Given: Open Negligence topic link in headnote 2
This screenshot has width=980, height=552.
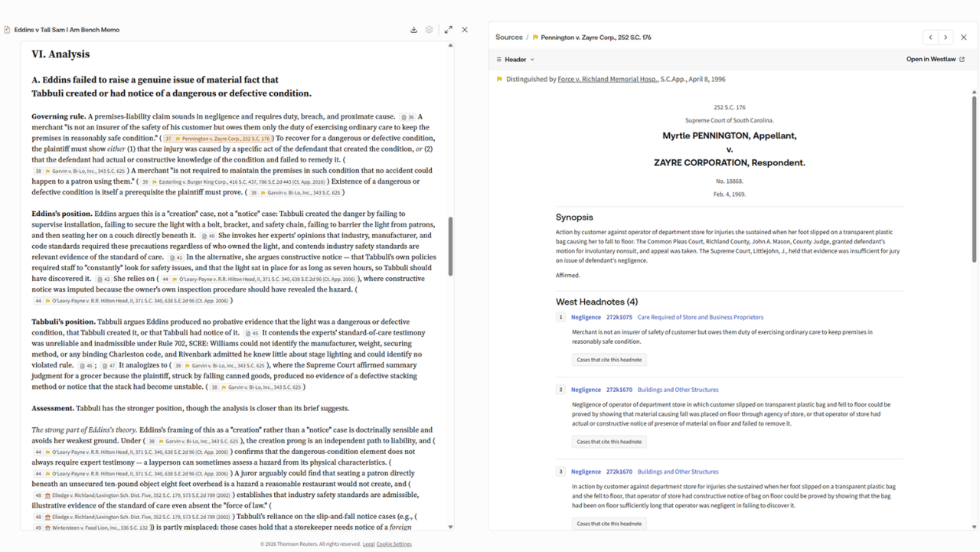Looking at the screenshot, I should [586, 390].
